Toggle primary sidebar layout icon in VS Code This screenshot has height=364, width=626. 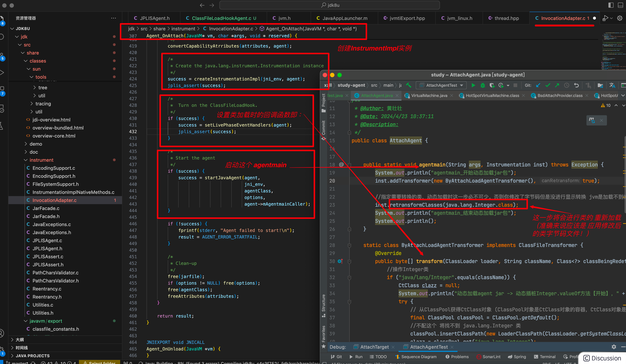pos(611,5)
